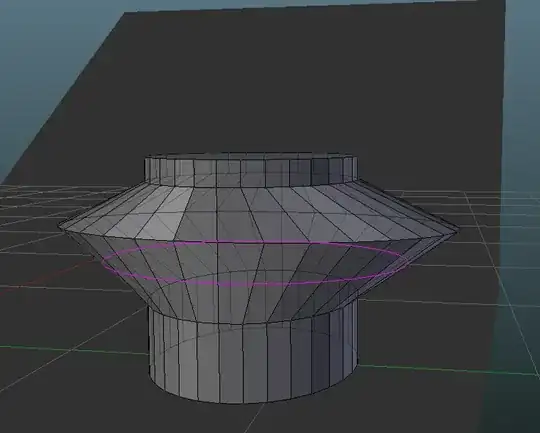Click the upper sloped cone section of mesh
Image resolution: width=540 pixels, height=433 pixels.
coord(258,210)
